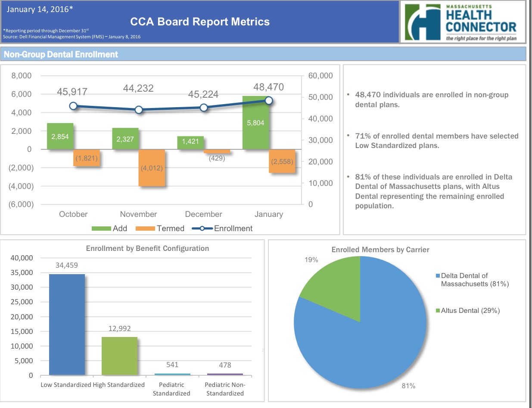The height and width of the screenshot is (408, 532).
Task: Click the green Add legend swatch
Action: click(x=101, y=229)
